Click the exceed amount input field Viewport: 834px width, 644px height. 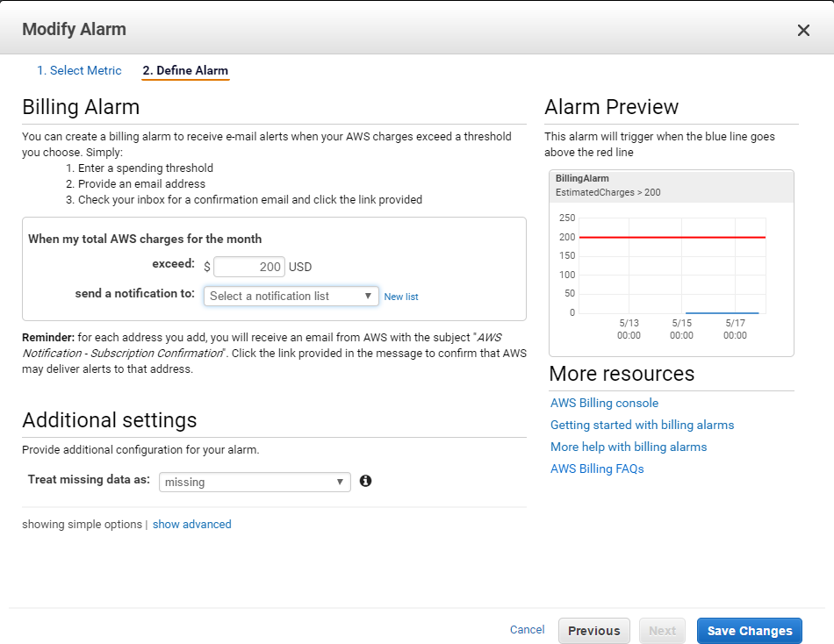pyautogui.click(x=249, y=267)
